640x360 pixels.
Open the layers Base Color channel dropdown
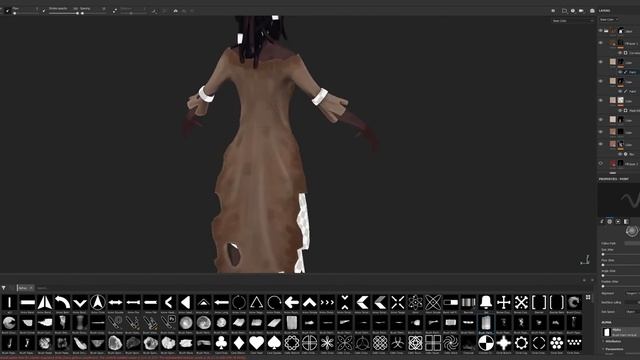pyautogui.click(x=609, y=20)
